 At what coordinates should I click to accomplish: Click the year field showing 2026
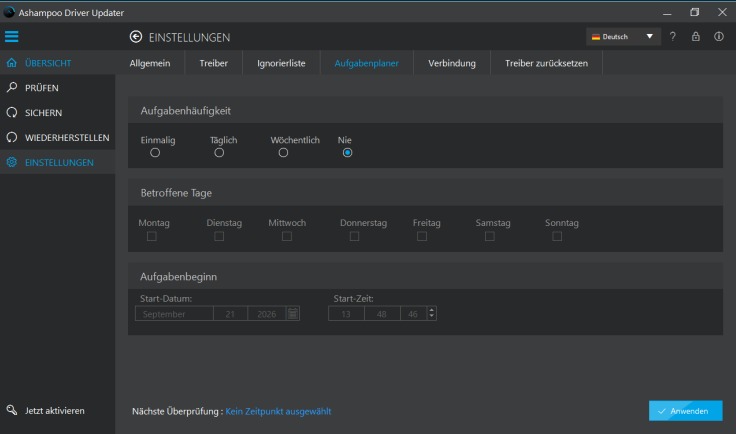[267, 314]
